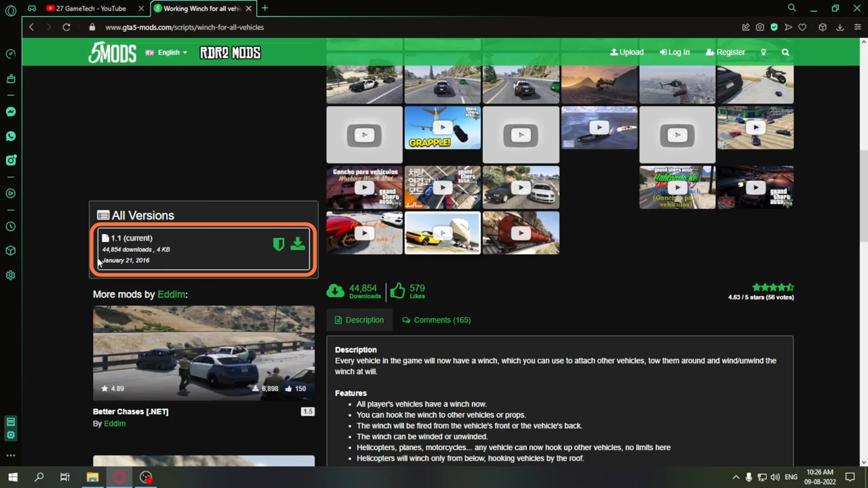Screen dimensions: 868x488
Task: Click the tab search magnifier icon
Action: (792, 8)
